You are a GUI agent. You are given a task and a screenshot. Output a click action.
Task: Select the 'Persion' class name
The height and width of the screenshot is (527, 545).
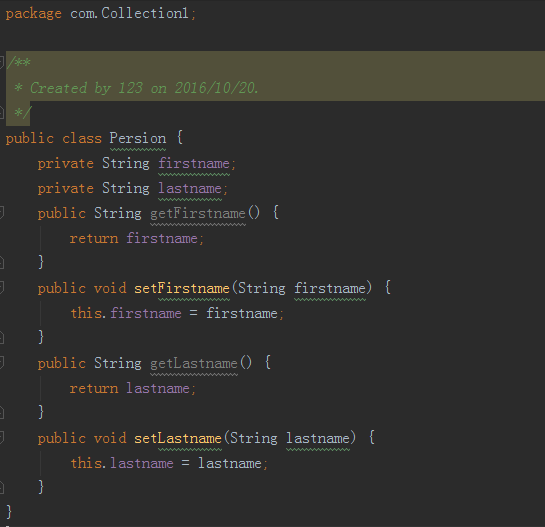[x=138, y=138]
